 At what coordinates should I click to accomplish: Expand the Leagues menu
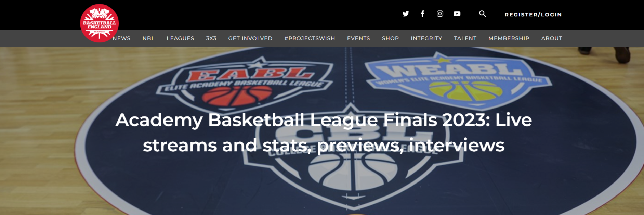(180, 38)
